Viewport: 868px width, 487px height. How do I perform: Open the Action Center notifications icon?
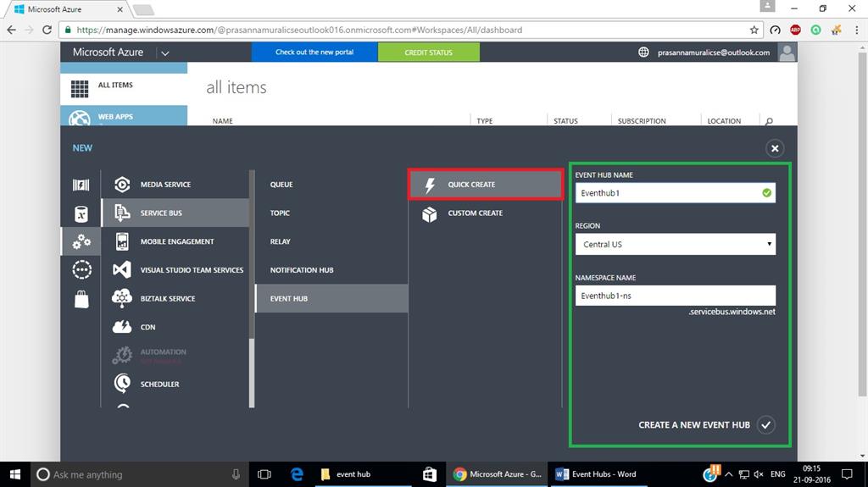click(847, 474)
